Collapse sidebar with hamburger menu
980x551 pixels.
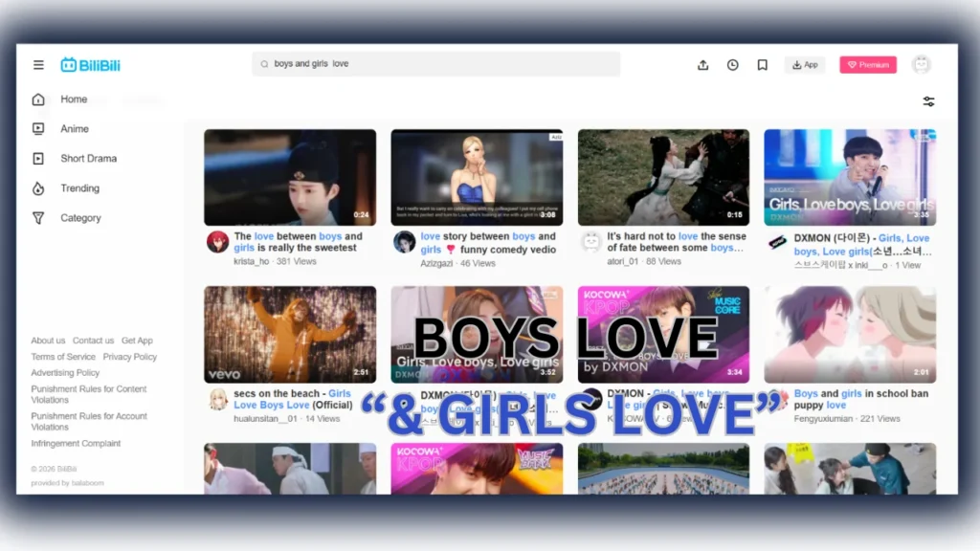click(38, 64)
